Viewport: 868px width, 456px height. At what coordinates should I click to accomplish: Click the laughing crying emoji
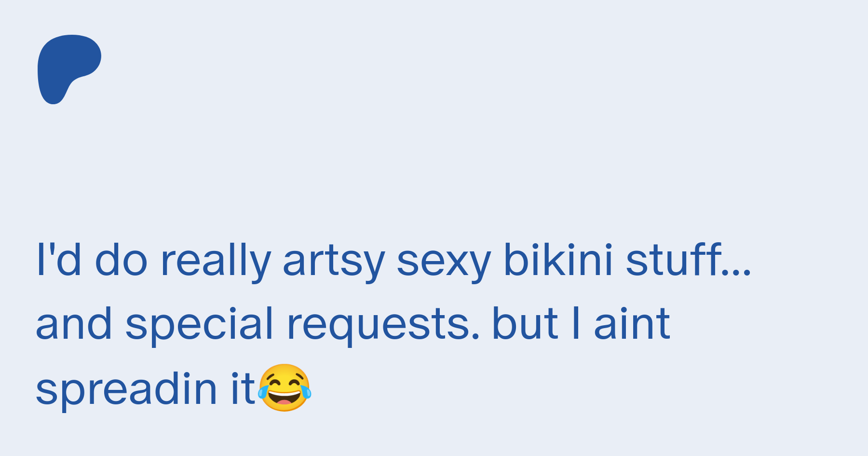click(x=285, y=387)
